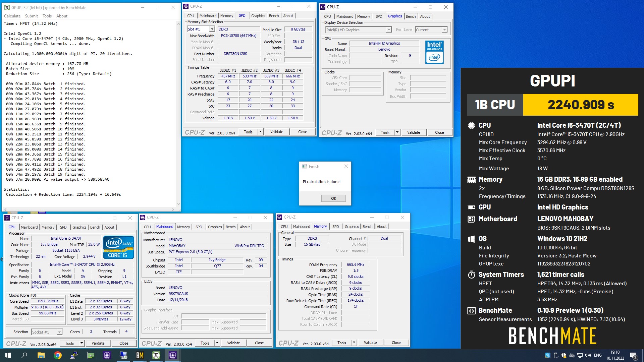
Task: Click Close button in CPU-Z Memory window
Action: (x=396, y=343)
